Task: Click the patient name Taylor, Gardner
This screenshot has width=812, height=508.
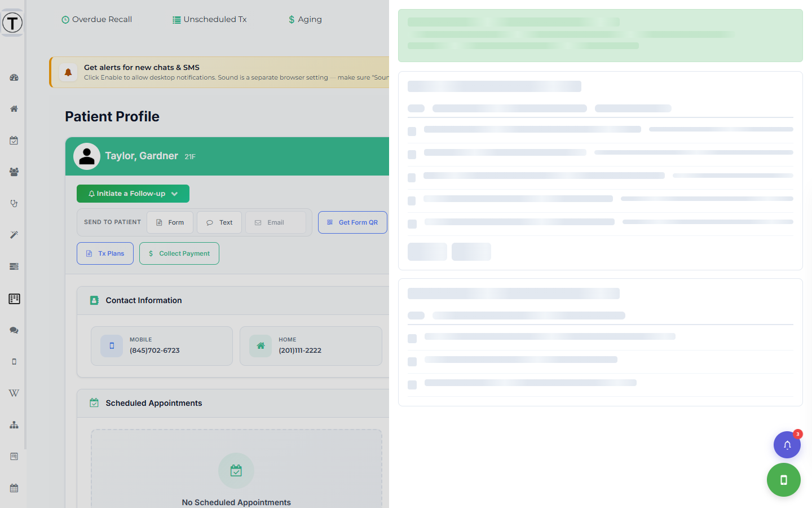Action: point(142,156)
